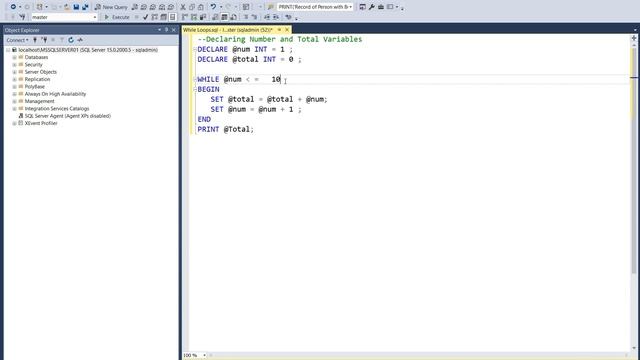This screenshot has height=360, width=640.
Task: Click the Find in Files icon
Action: point(271,7)
